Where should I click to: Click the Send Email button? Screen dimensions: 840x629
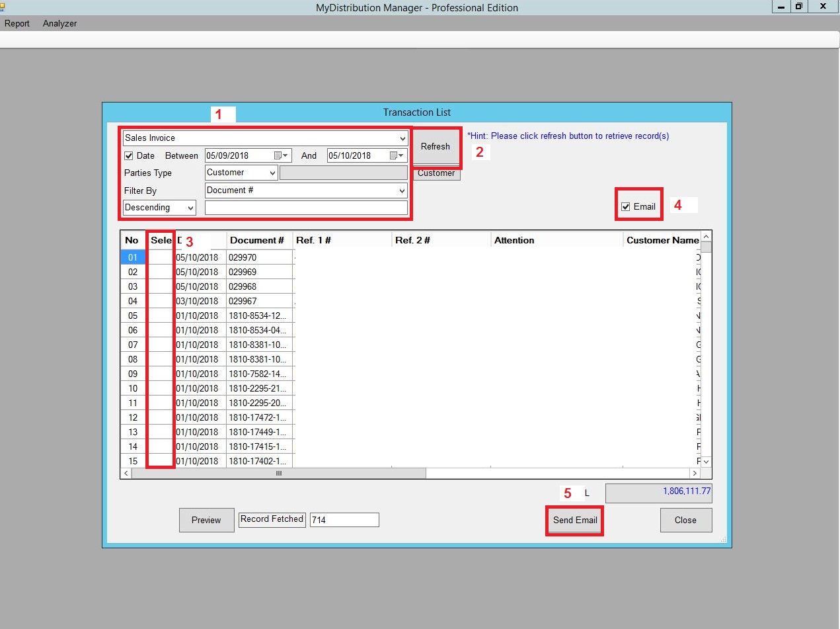575,521
